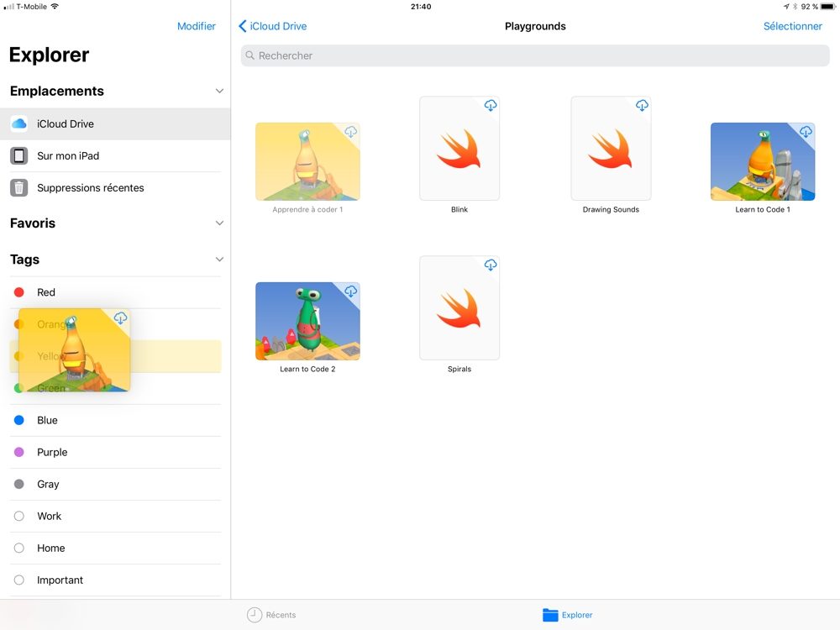Open the Learn to Code 1 thumbnail
The image size is (840, 630).
763,162
